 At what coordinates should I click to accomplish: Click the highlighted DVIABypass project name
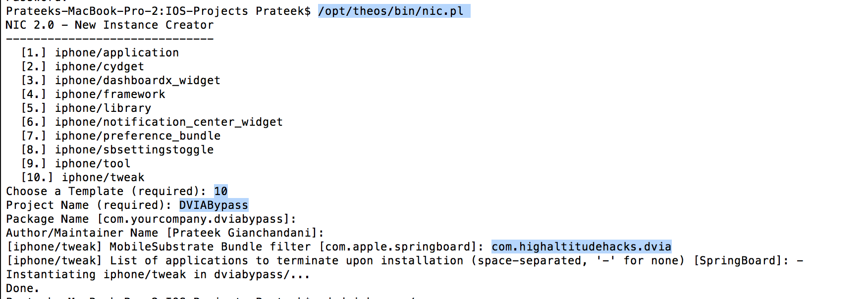214,205
